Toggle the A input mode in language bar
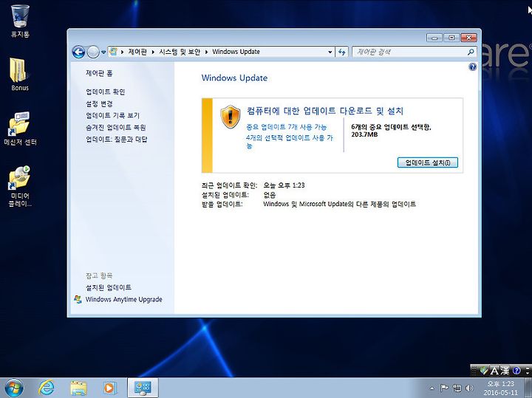 pos(494,371)
